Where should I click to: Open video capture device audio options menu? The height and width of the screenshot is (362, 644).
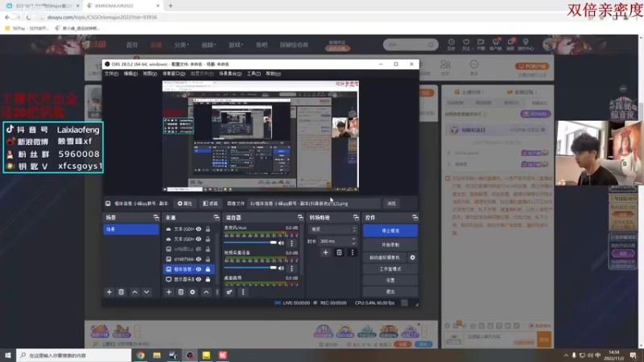coord(292,269)
